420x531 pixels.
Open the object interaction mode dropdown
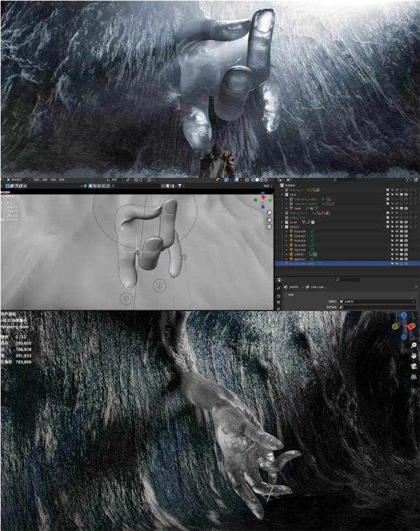16,179
